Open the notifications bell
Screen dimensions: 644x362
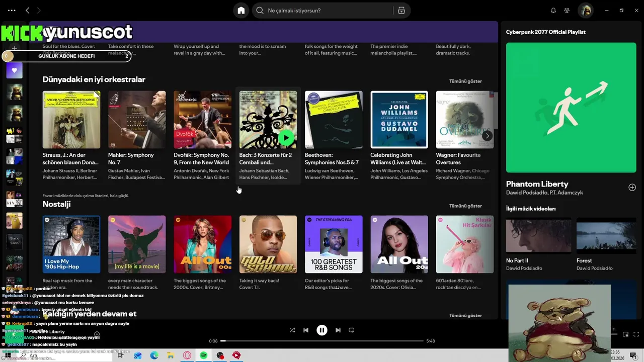click(x=553, y=11)
